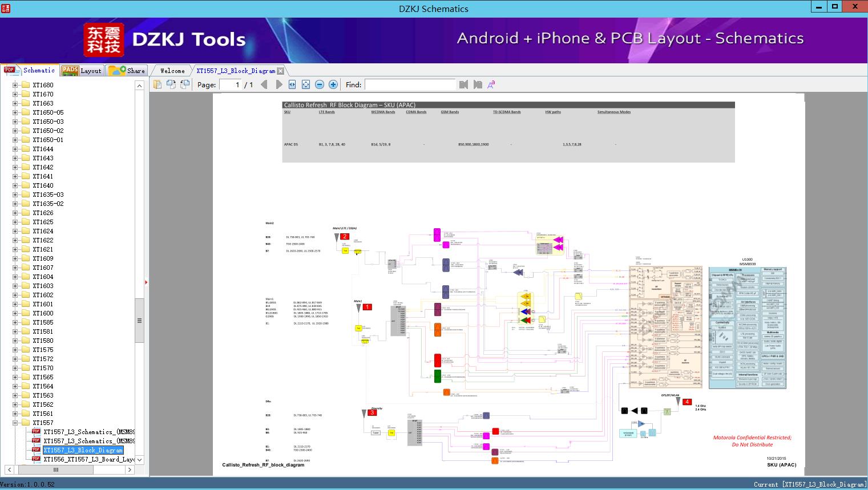Expand the XT1670 folder node

pyautogui.click(x=15, y=94)
